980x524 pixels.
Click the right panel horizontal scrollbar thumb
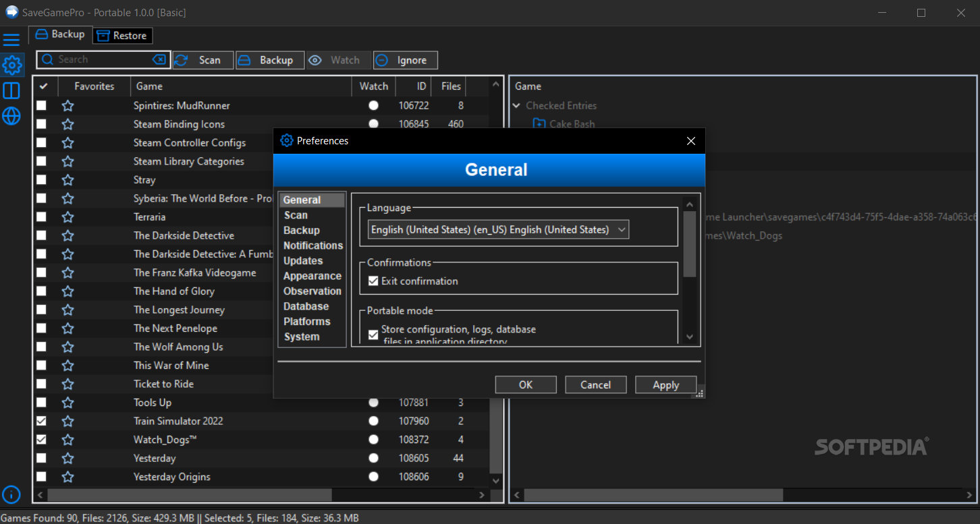coord(653,494)
